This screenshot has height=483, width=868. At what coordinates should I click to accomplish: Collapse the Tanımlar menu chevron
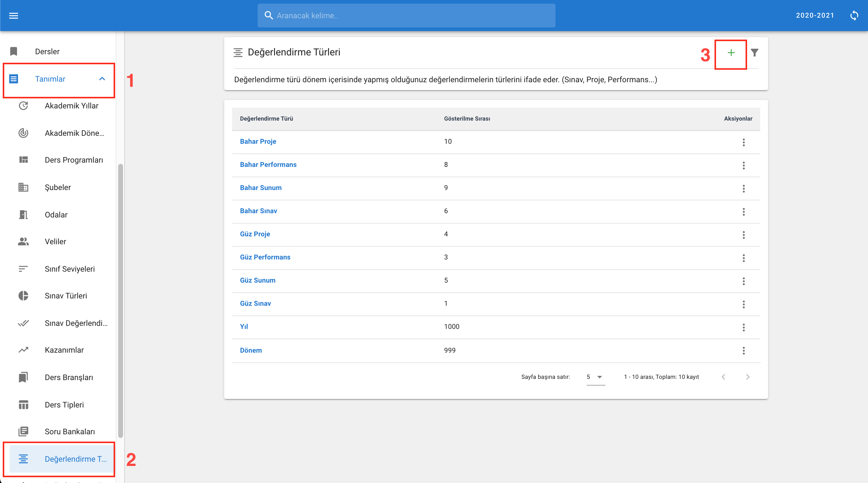(102, 79)
